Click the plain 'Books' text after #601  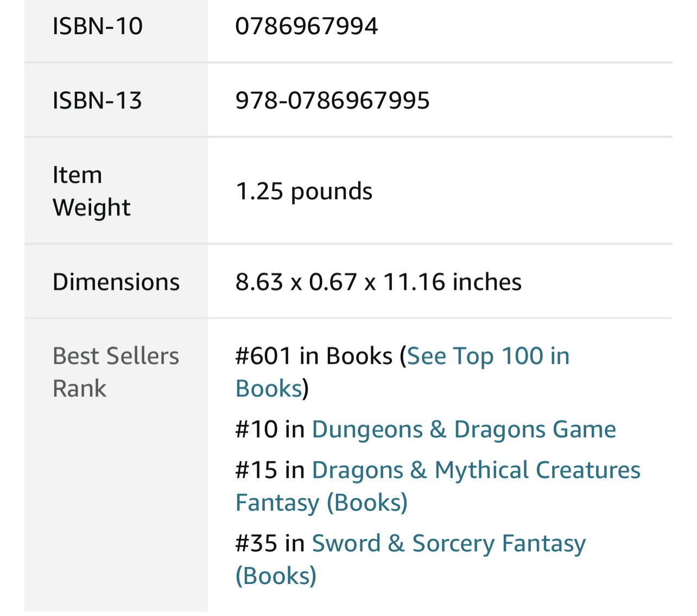359,357
